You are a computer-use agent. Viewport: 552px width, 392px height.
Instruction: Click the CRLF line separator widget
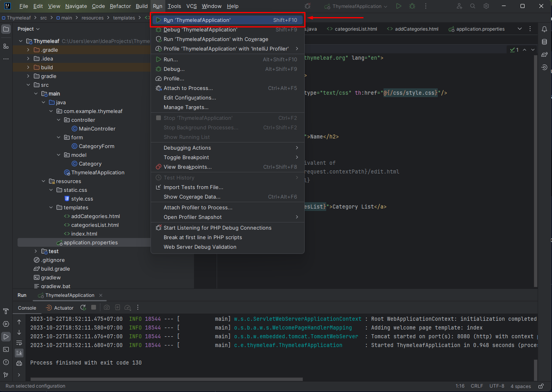click(x=477, y=386)
